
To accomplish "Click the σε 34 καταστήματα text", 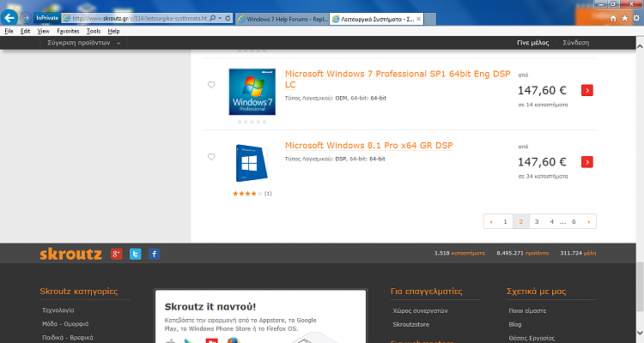I will (543, 177).
